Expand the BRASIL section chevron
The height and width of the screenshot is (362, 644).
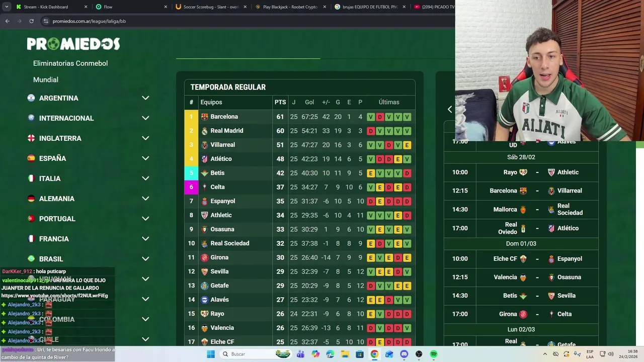click(145, 259)
